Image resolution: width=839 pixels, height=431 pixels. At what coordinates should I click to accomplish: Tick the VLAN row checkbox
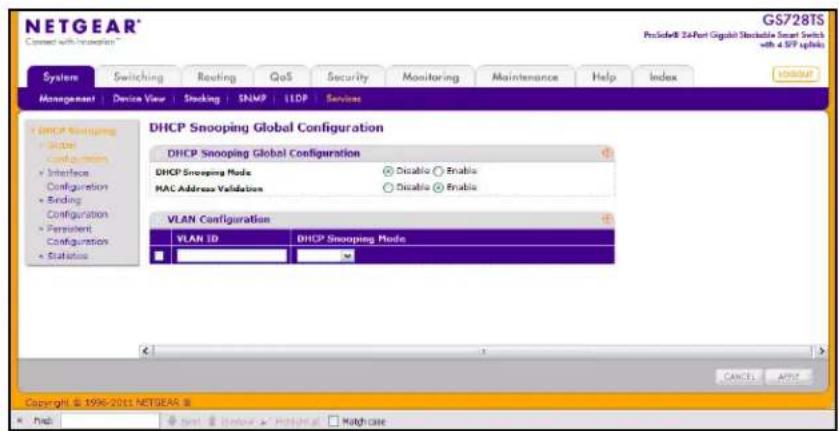(159, 256)
